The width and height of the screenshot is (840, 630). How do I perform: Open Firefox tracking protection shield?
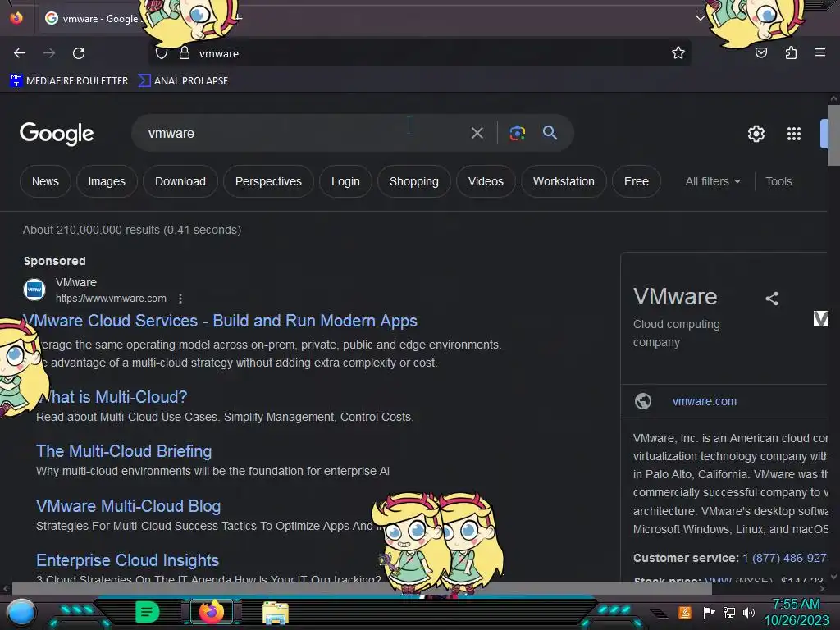tap(162, 53)
